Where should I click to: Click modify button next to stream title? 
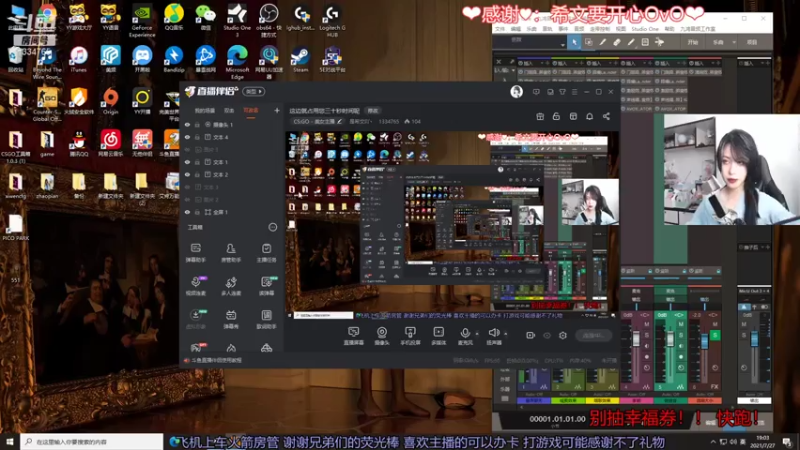(x=373, y=111)
